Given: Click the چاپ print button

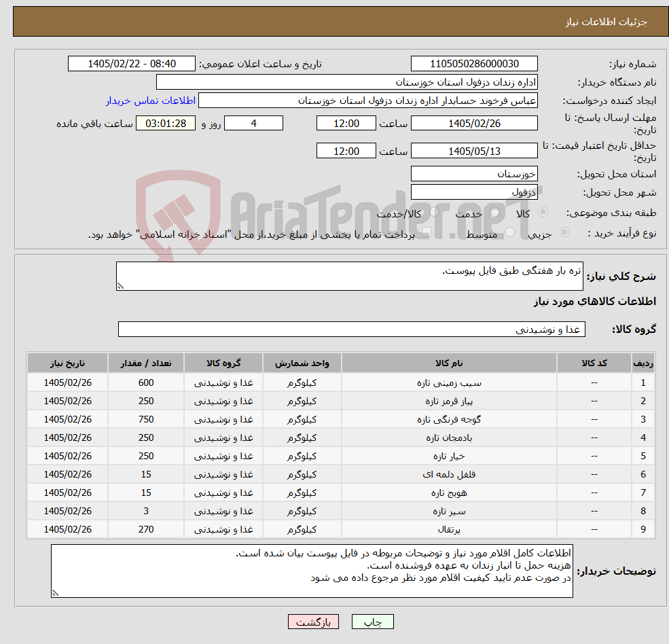Looking at the screenshot, I should (372, 622).
